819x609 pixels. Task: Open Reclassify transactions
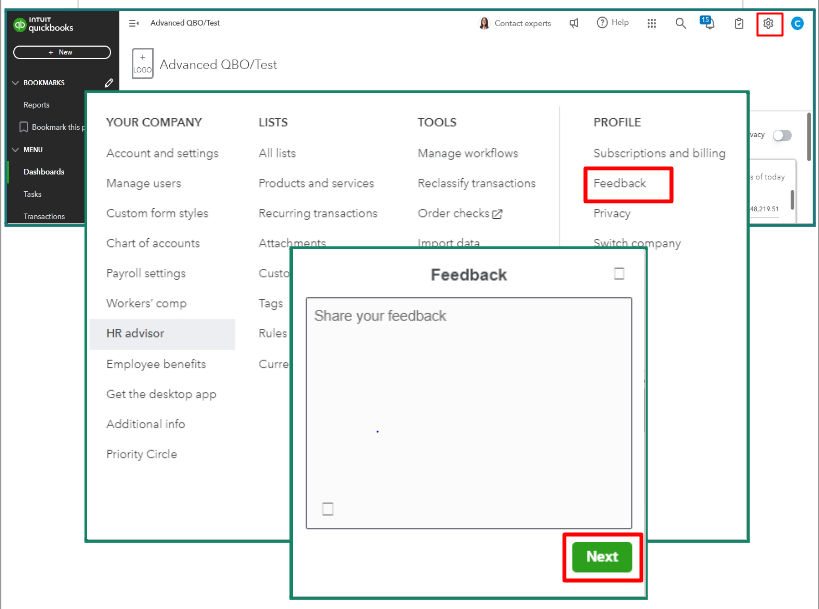pos(477,183)
